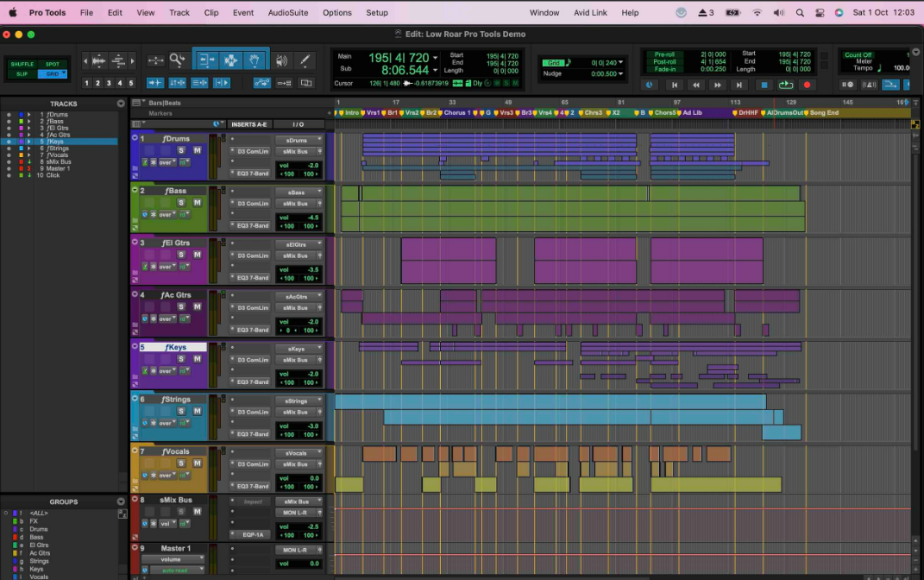Click Fast Forward in the transport

tap(717, 85)
